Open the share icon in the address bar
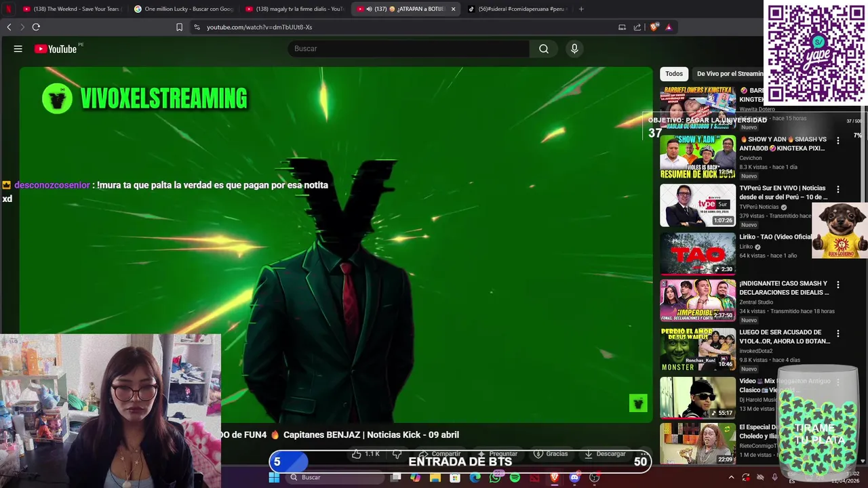The height and width of the screenshot is (488, 868). coord(637,27)
